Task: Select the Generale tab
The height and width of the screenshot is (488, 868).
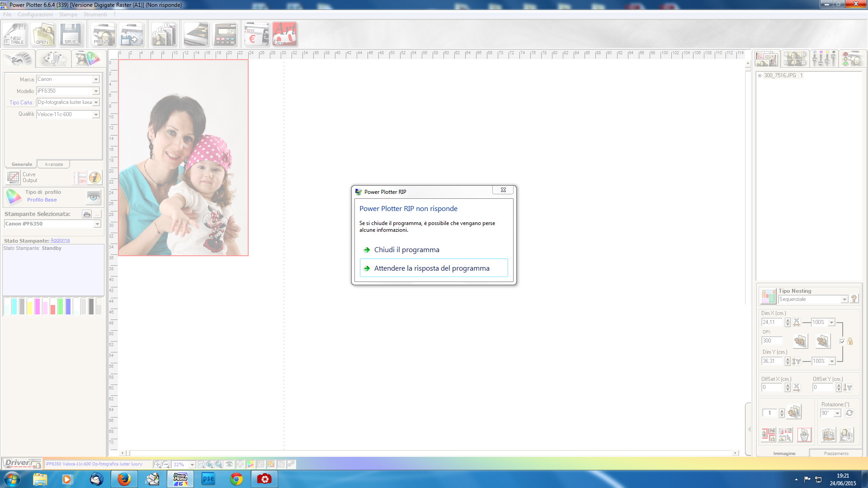Action: point(22,164)
